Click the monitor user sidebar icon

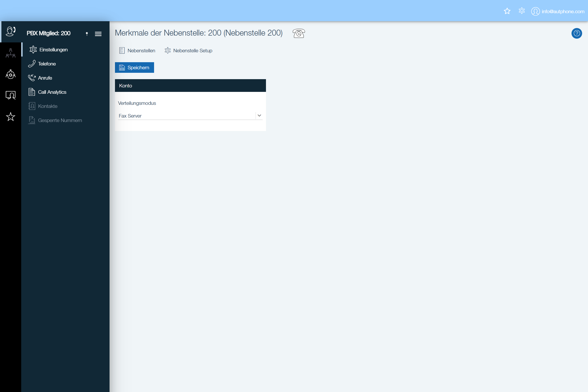tap(11, 95)
